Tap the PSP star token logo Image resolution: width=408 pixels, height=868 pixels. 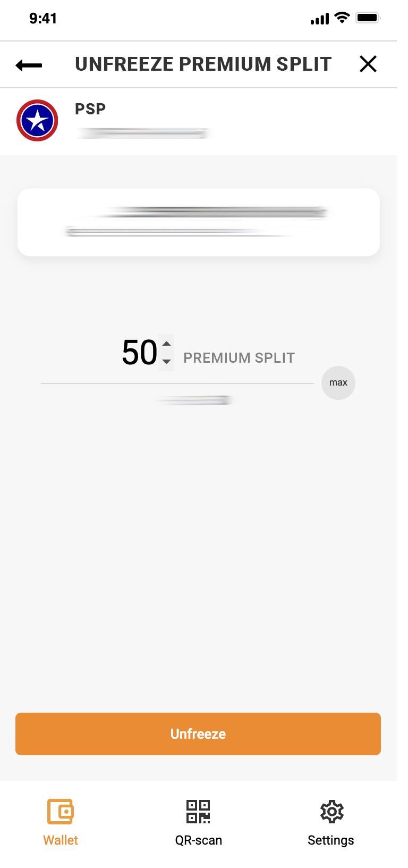[x=37, y=121]
